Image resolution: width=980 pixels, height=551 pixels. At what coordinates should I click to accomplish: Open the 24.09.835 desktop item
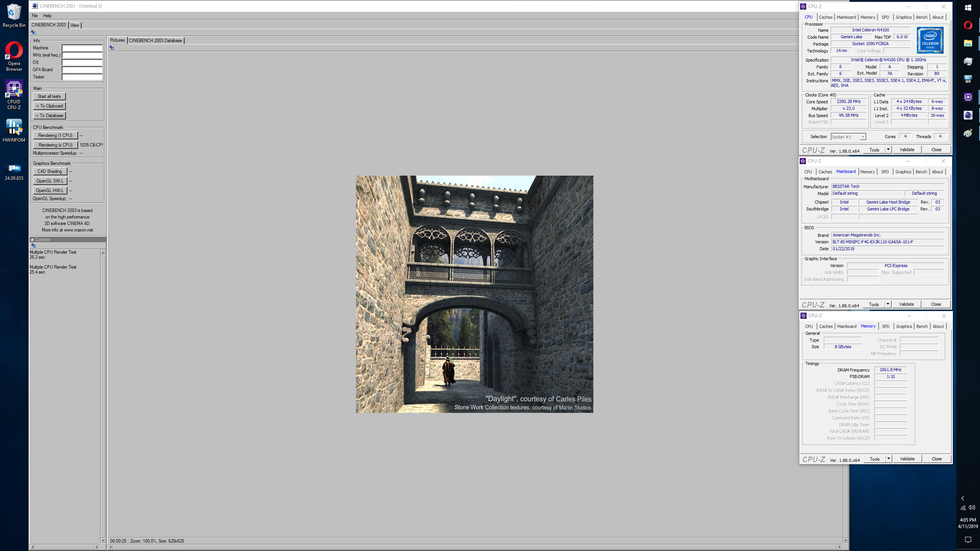point(14,171)
